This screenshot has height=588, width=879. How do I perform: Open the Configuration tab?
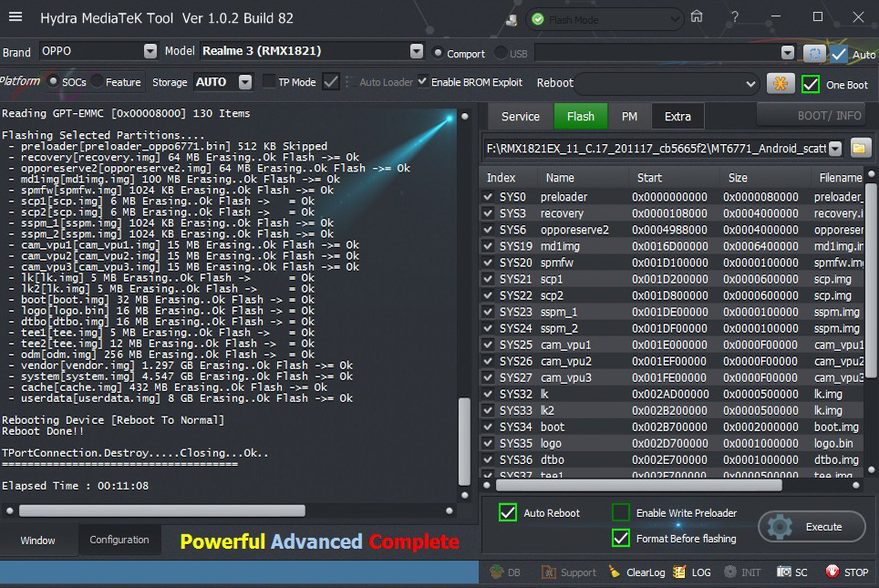119,540
